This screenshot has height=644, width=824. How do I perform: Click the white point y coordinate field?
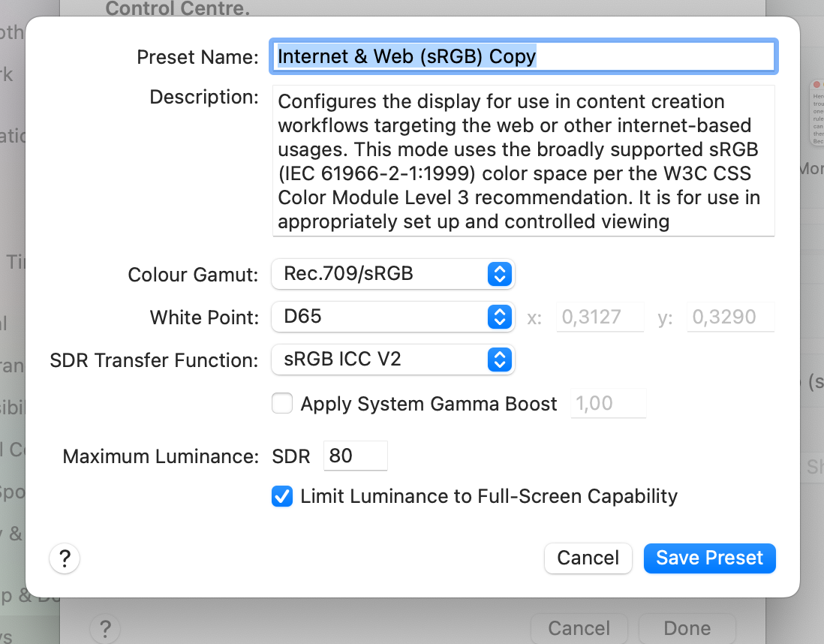(x=732, y=317)
